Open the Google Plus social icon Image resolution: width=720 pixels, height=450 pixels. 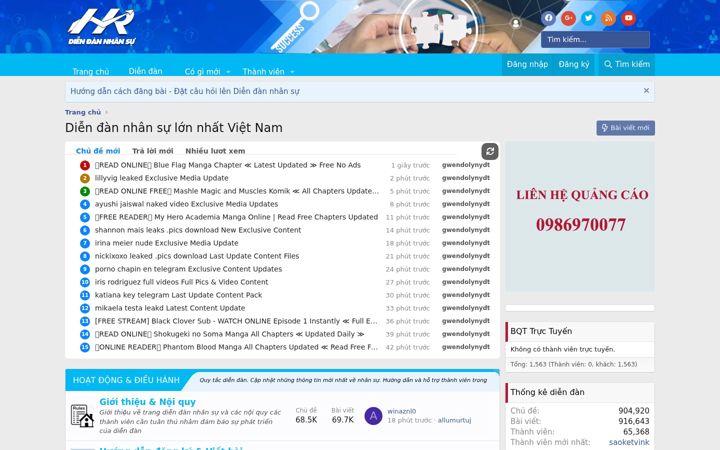tap(568, 18)
